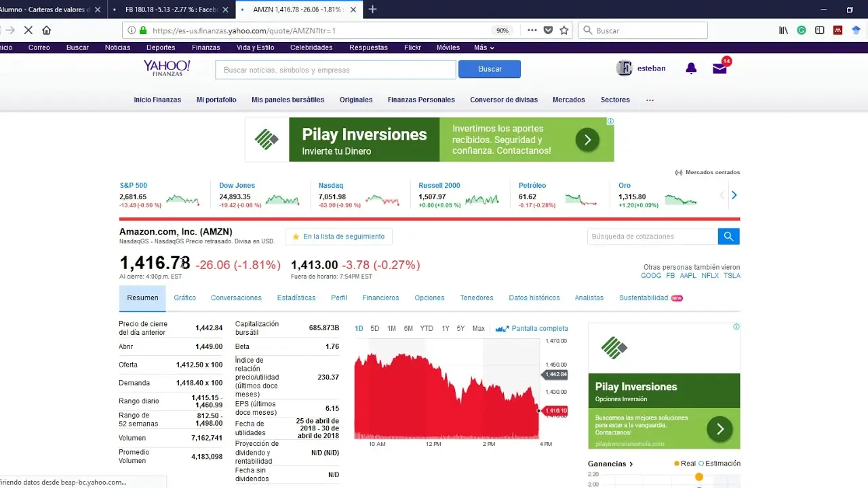The height and width of the screenshot is (488, 868).
Task: Close the FB 180.18 tab
Action: tap(226, 9)
